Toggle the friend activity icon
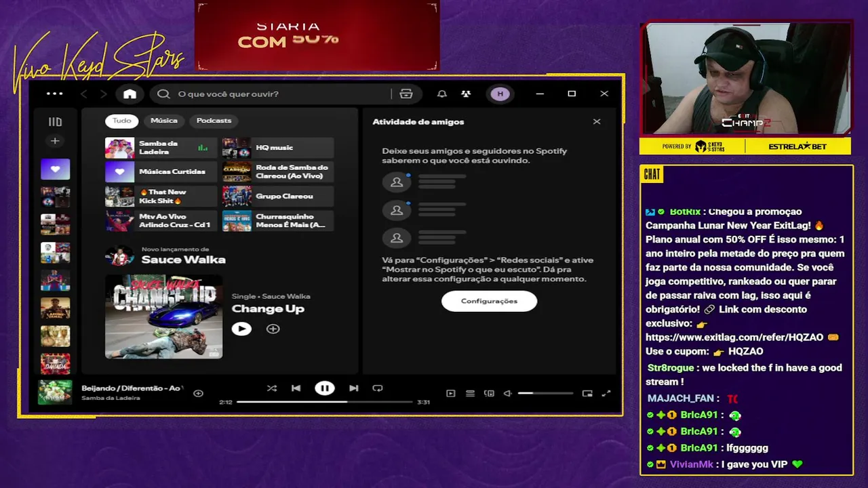The width and height of the screenshot is (868, 488). tap(466, 94)
